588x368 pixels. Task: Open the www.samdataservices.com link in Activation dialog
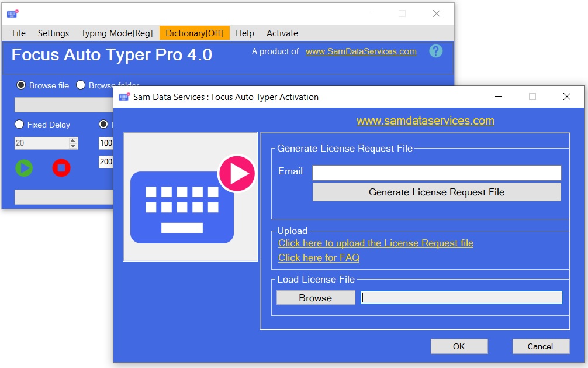click(x=426, y=121)
